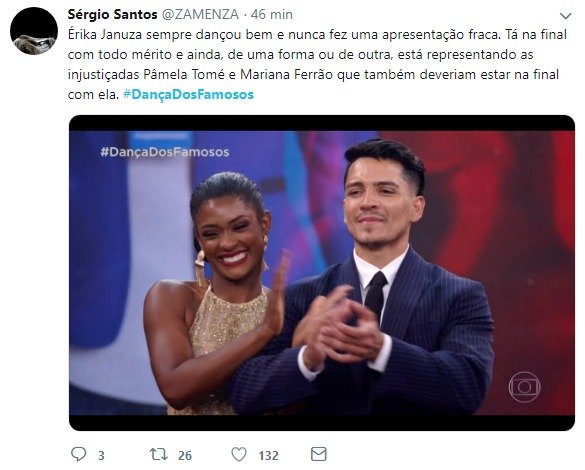Click Sérgio Santos' round profile avatar
The width and height of the screenshot is (585, 470).
click(x=34, y=31)
